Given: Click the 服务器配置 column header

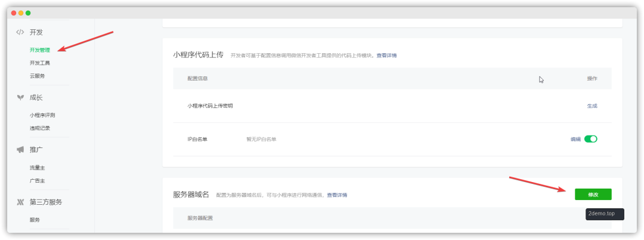Looking at the screenshot, I should click(200, 219).
